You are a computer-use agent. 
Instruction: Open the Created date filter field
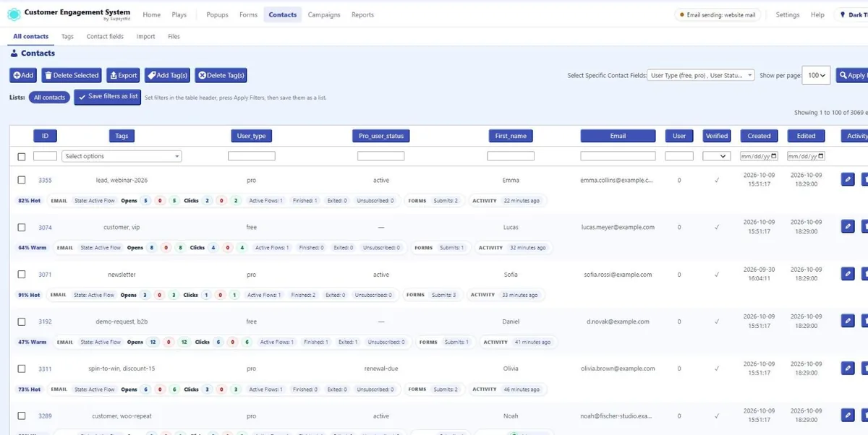(x=759, y=156)
